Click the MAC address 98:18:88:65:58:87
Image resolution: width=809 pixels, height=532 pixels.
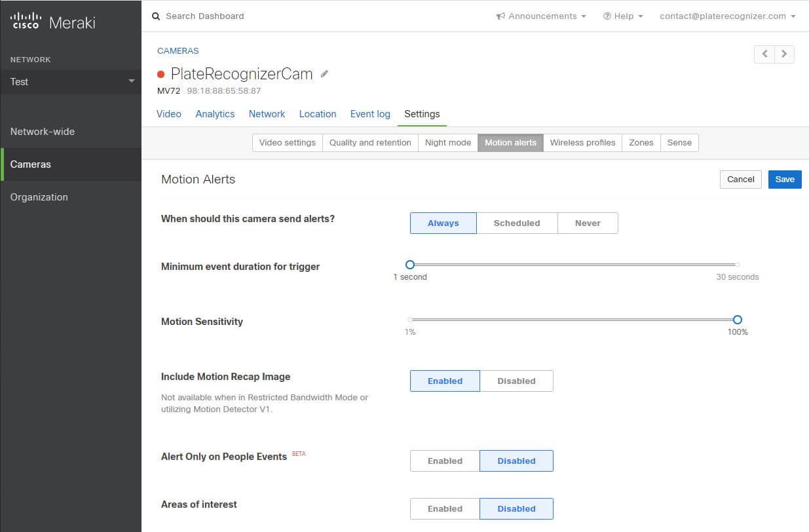coord(224,91)
